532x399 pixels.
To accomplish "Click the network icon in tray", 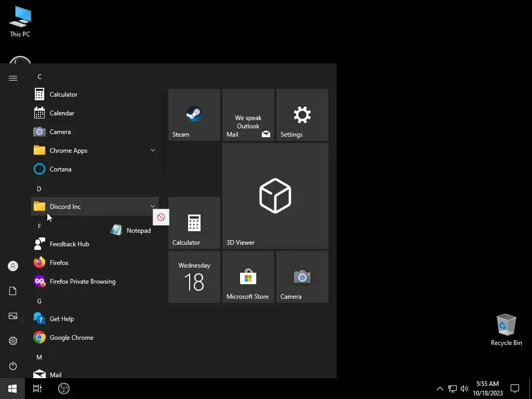I will coord(453,389).
